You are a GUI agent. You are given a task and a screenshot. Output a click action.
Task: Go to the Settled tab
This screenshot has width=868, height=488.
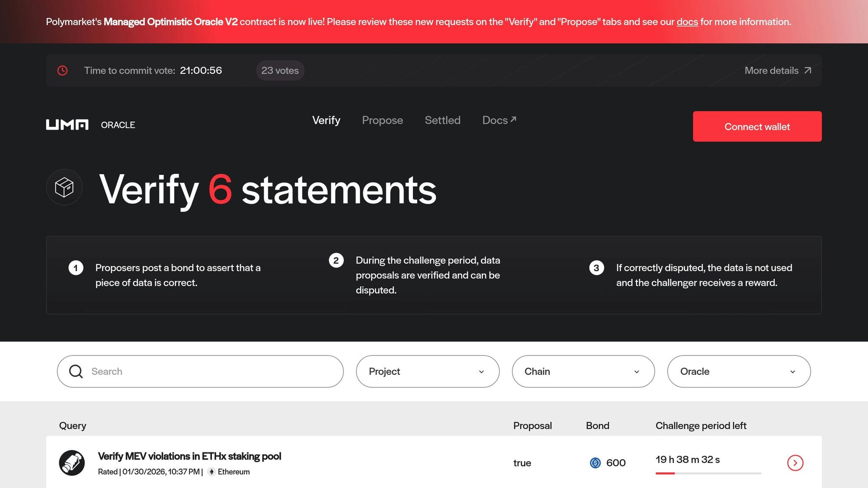tap(442, 120)
